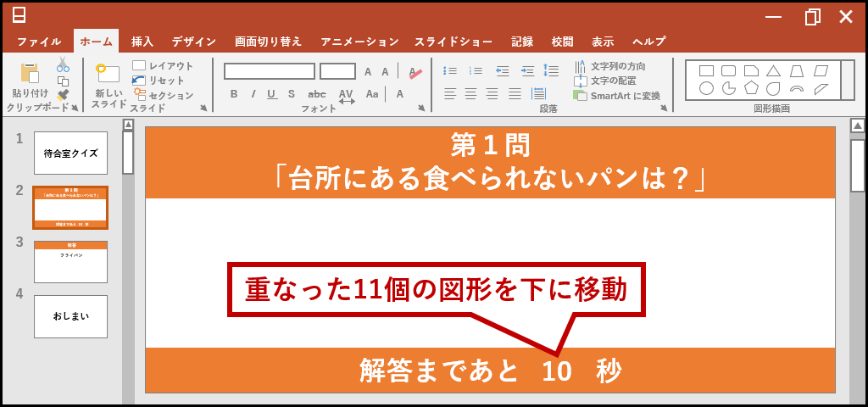
Task: Toggle Italic formatting
Action: (x=253, y=94)
